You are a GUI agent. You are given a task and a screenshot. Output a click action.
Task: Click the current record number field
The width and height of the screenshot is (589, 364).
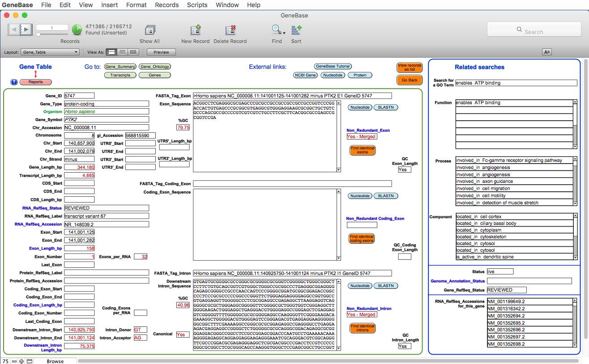point(52,28)
